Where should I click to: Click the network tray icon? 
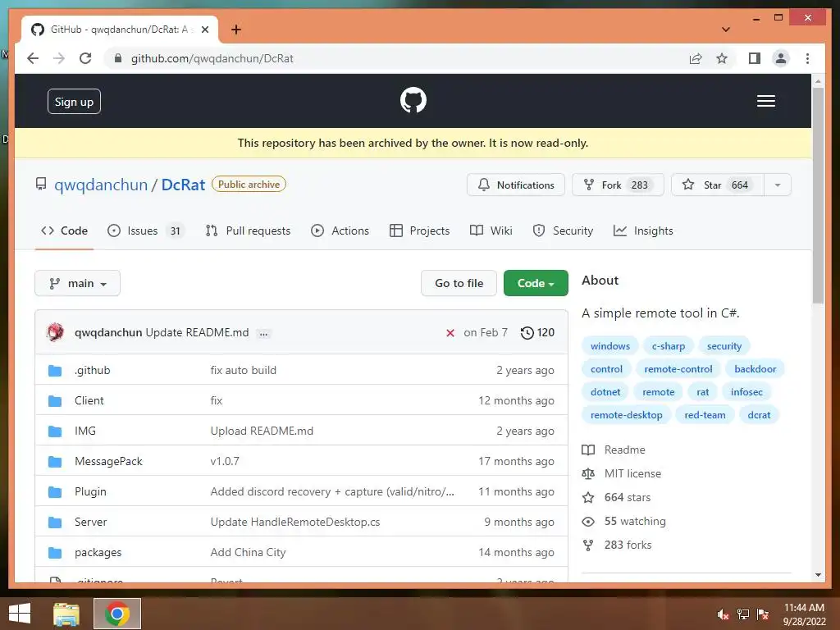tap(743, 614)
